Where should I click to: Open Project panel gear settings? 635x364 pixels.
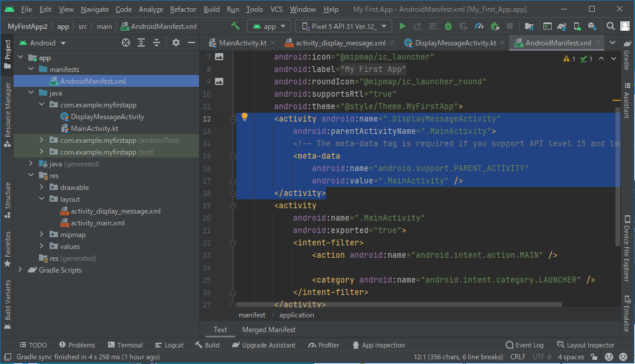coord(175,43)
